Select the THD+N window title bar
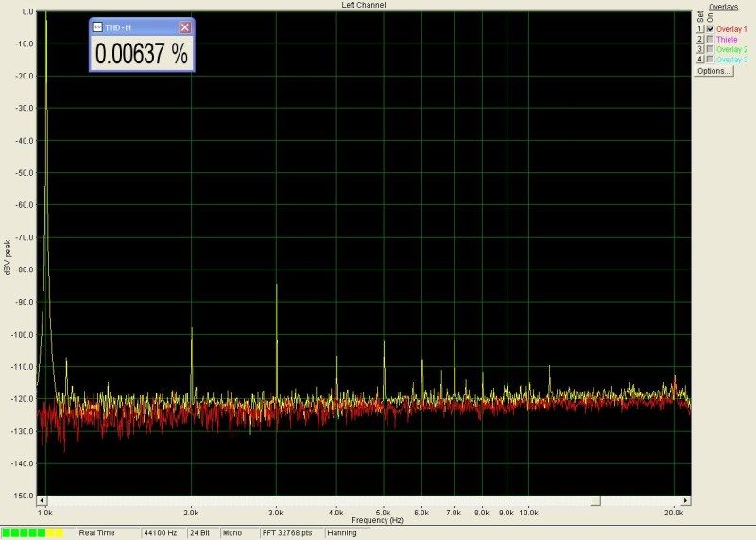This screenshot has height=540, width=756. [x=142, y=27]
